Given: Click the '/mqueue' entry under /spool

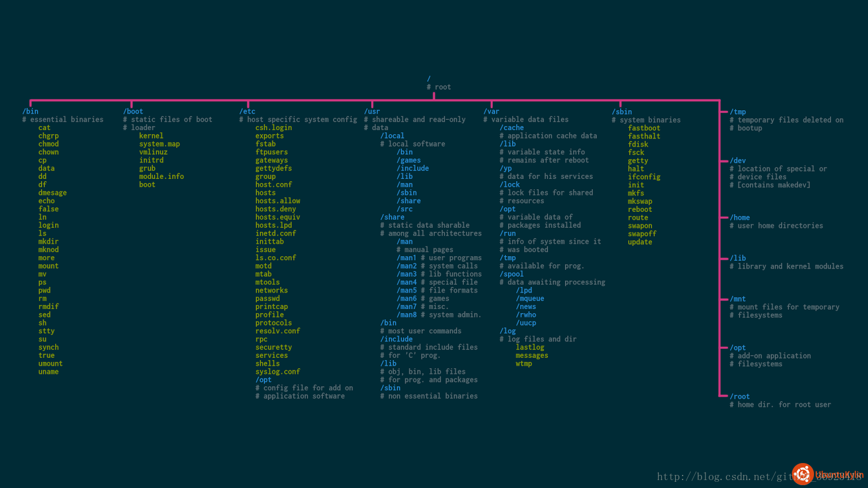Looking at the screenshot, I should [x=530, y=299].
